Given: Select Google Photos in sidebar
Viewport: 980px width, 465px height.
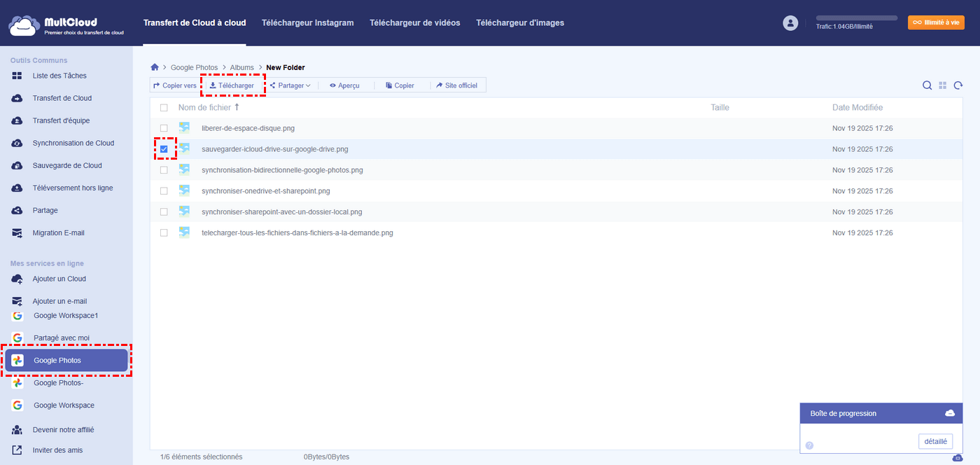Looking at the screenshot, I should point(66,361).
